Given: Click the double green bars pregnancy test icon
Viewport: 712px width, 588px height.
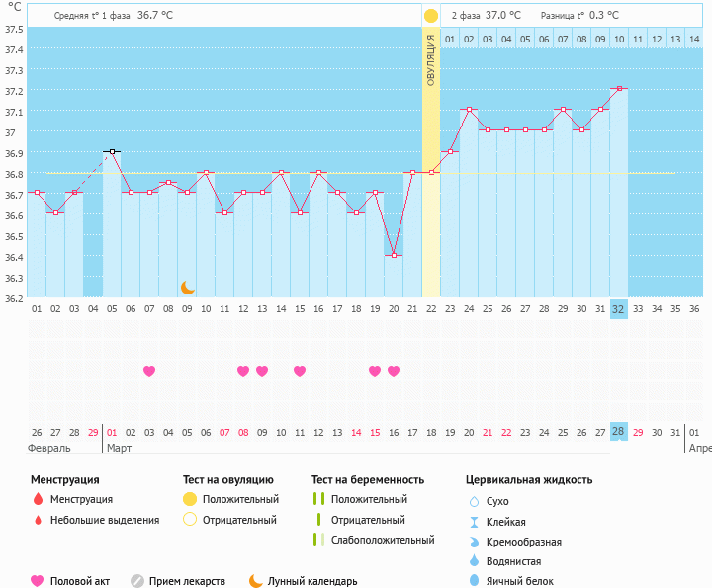Looking at the screenshot, I should coord(318,499).
